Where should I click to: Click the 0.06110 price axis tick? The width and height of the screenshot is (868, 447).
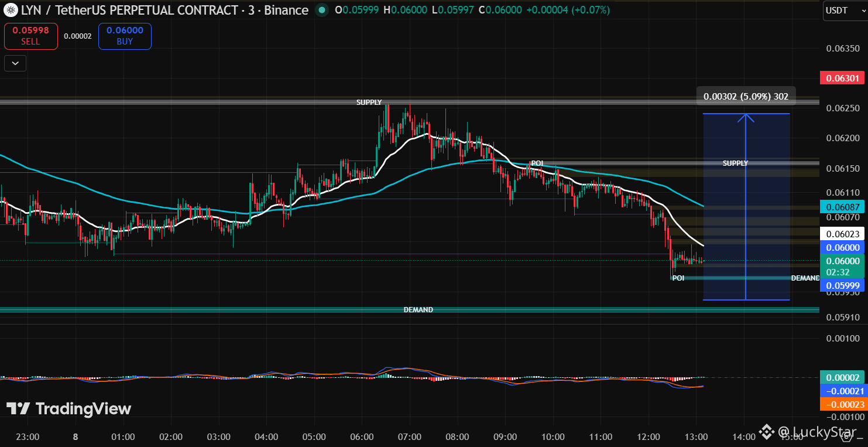843,193
